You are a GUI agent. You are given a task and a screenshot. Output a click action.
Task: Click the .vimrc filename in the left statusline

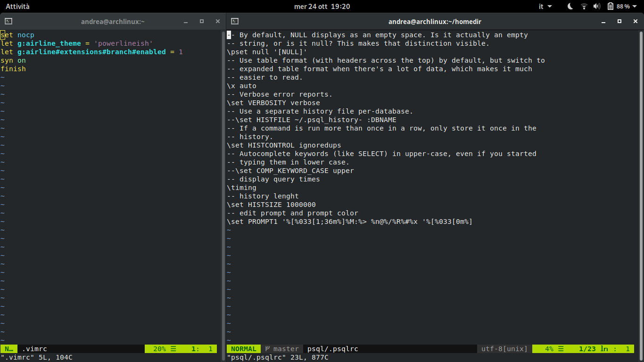coord(34,349)
